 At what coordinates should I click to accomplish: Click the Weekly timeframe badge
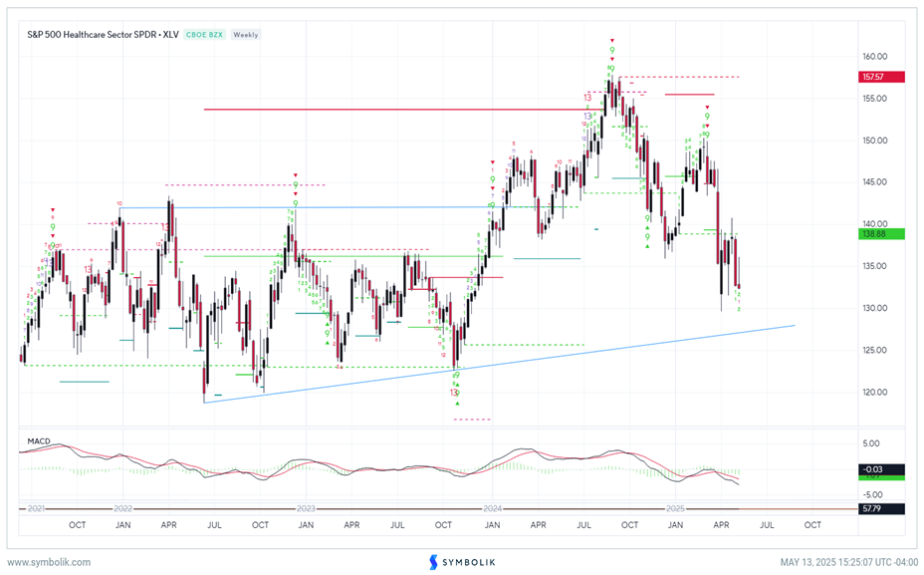click(x=245, y=35)
